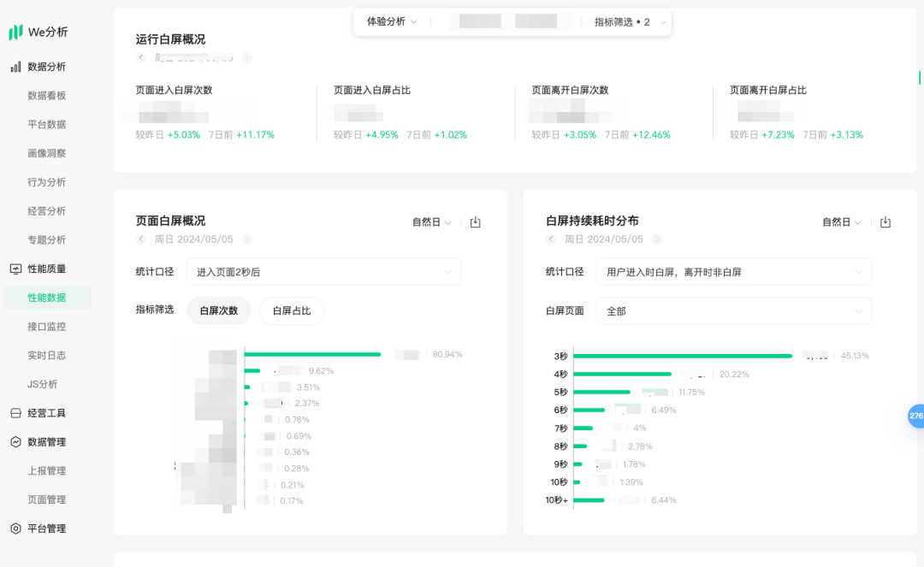Click the 运行白屏概况 heading
This screenshot has height=567, width=924.
click(170, 39)
